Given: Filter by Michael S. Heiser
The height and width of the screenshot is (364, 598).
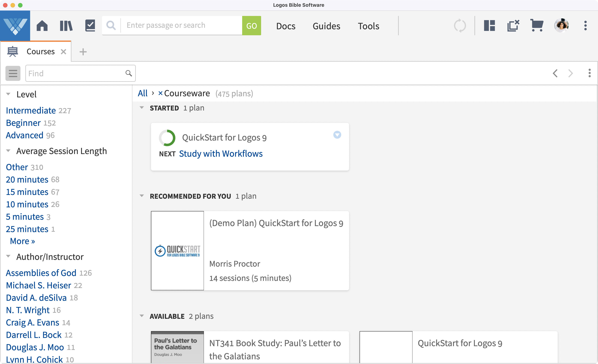Looking at the screenshot, I should [x=39, y=285].
